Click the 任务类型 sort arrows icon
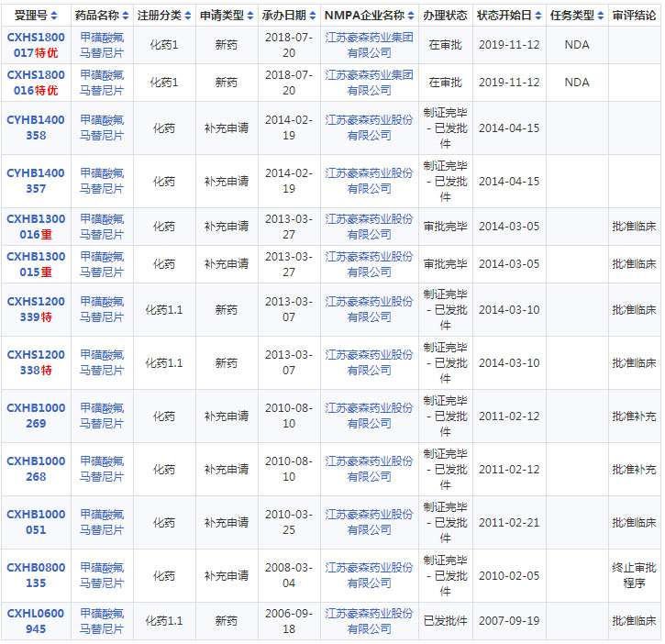Screen dimensions: 665x644 tap(601, 17)
